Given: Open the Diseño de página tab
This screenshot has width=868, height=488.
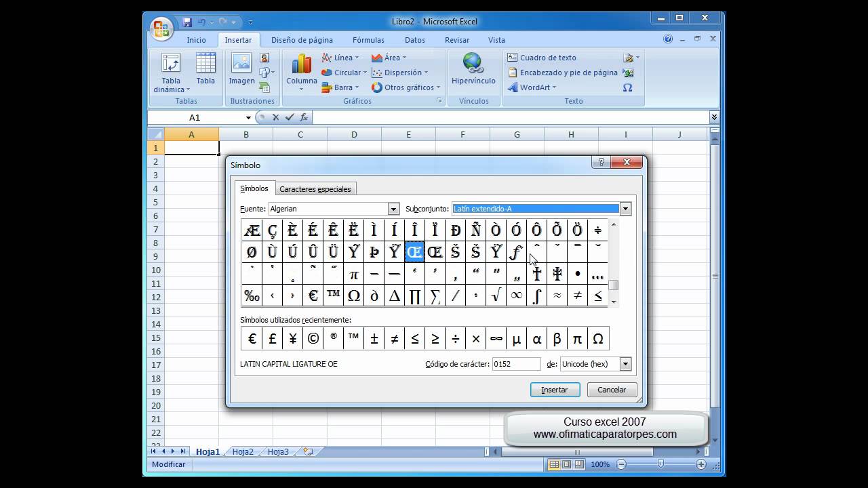Looking at the screenshot, I should pyautogui.click(x=302, y=40).
